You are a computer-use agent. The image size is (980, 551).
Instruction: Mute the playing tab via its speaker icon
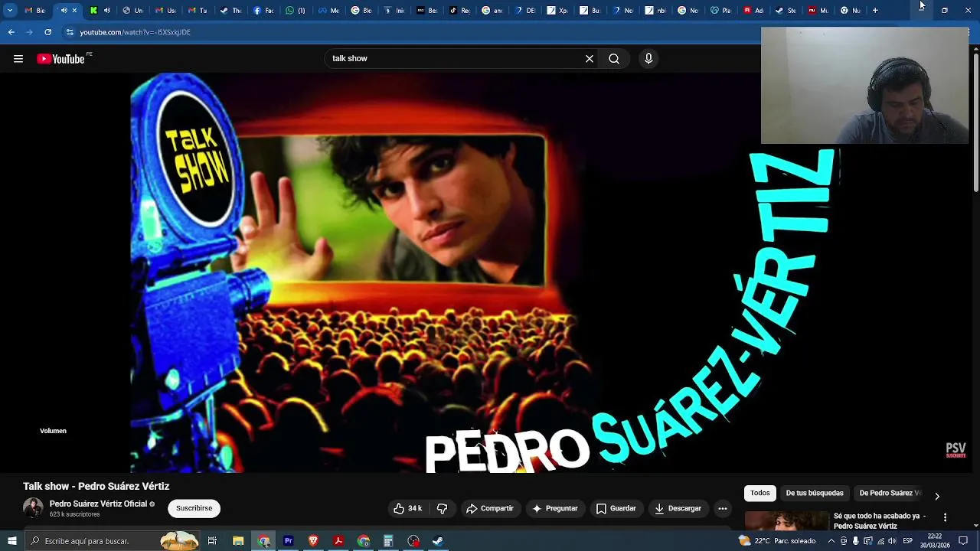(64, 11)
